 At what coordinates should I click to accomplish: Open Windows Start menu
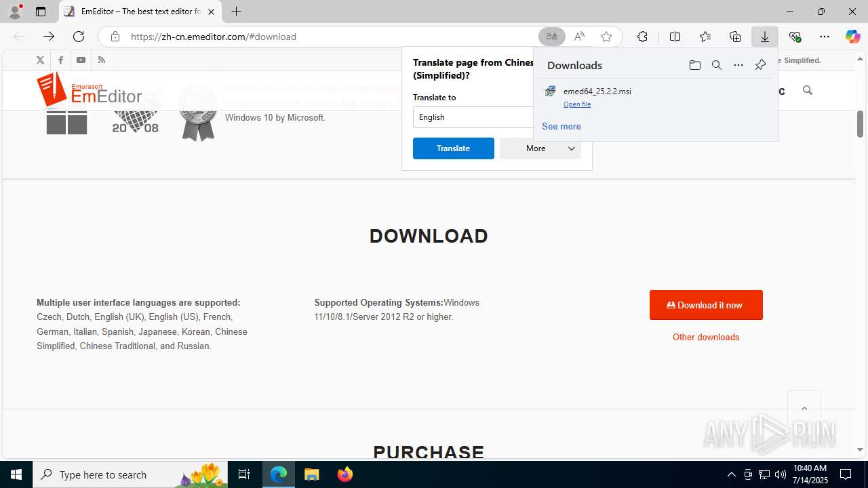click(x=16, y=474)
